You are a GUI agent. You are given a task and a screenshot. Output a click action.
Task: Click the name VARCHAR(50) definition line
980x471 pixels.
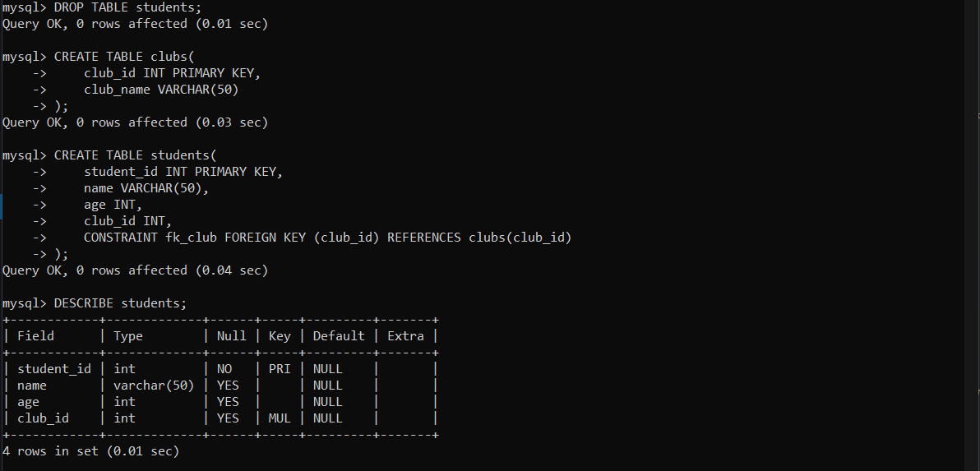click(x=146, y=188)
